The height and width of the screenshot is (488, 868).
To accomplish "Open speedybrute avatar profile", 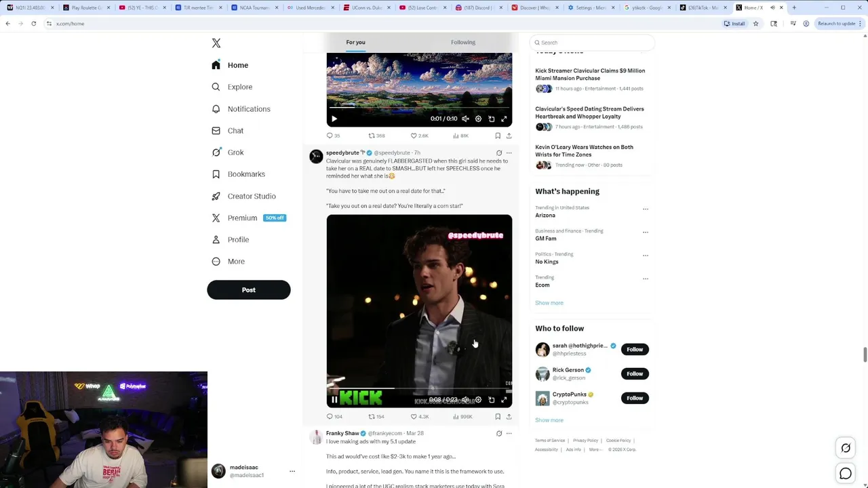I will point(316,157).
